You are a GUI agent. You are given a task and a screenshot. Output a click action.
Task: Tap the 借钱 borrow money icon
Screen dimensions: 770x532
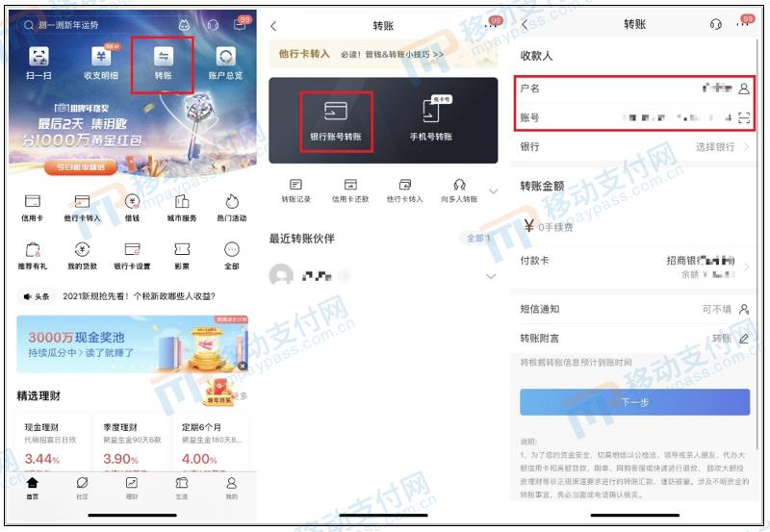pyautogui.click(x=132, y=201)
